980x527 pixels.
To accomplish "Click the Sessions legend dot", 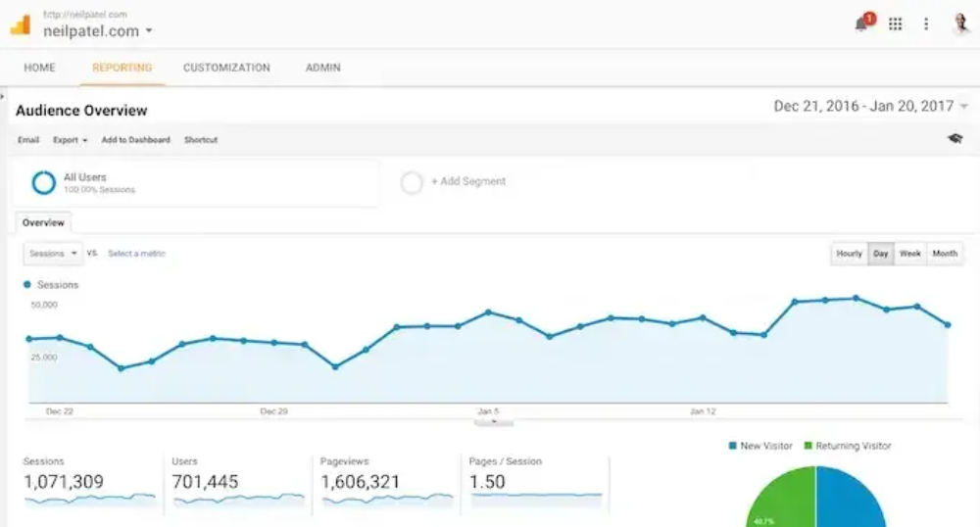I will 26,285.
